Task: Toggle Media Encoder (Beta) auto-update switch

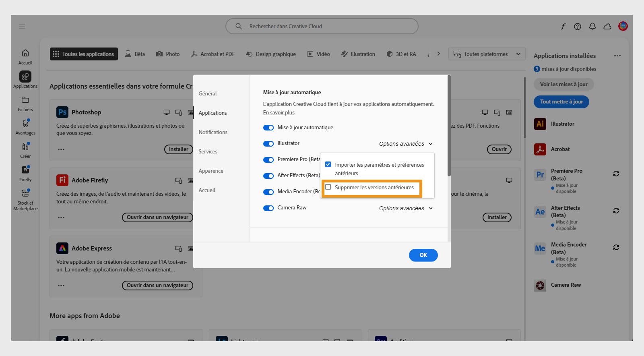Action: click(x=268, y=192)
